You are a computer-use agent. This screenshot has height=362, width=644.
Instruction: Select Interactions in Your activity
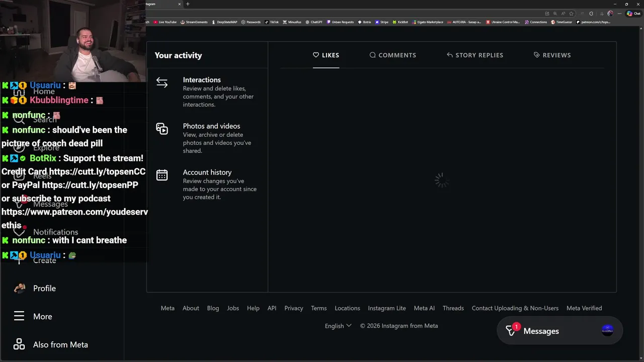207,92
